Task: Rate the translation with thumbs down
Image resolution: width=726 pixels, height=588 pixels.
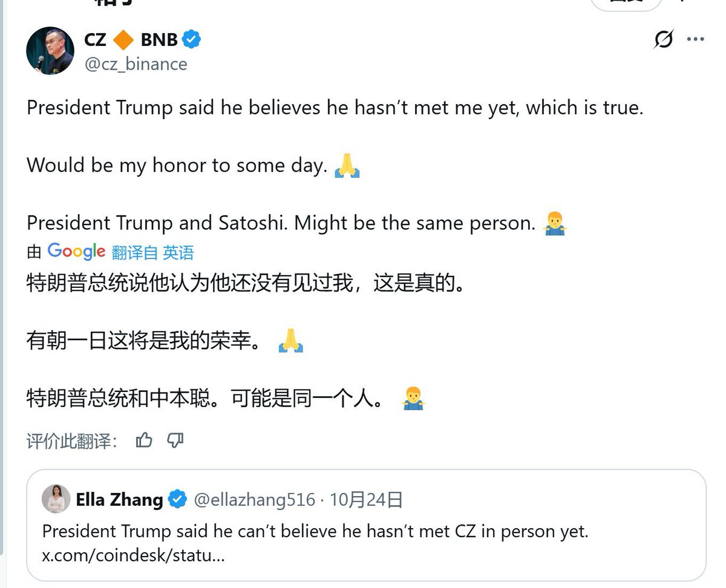Action: [175, 440]
